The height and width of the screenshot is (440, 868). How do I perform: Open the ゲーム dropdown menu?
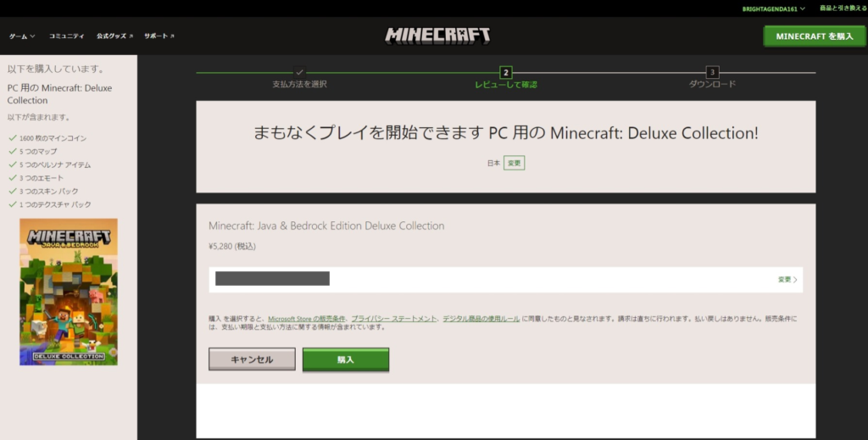point(22,36)
